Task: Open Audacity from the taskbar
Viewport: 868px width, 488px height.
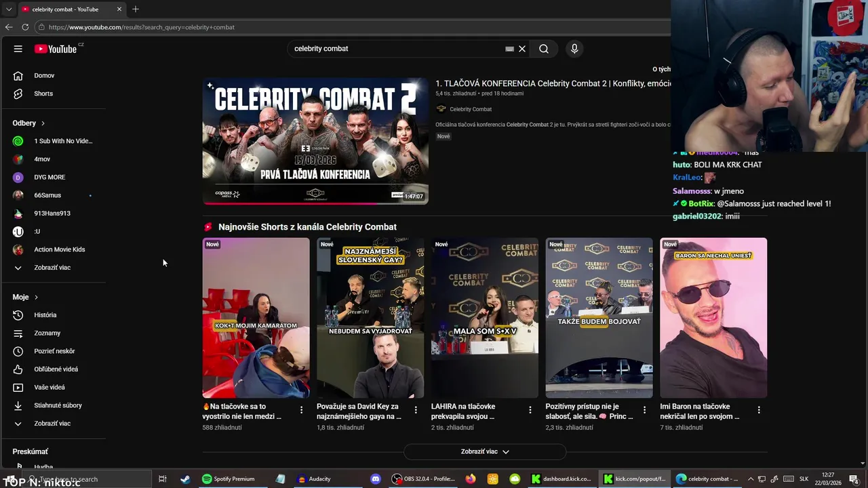Action: tap(314, 479)
